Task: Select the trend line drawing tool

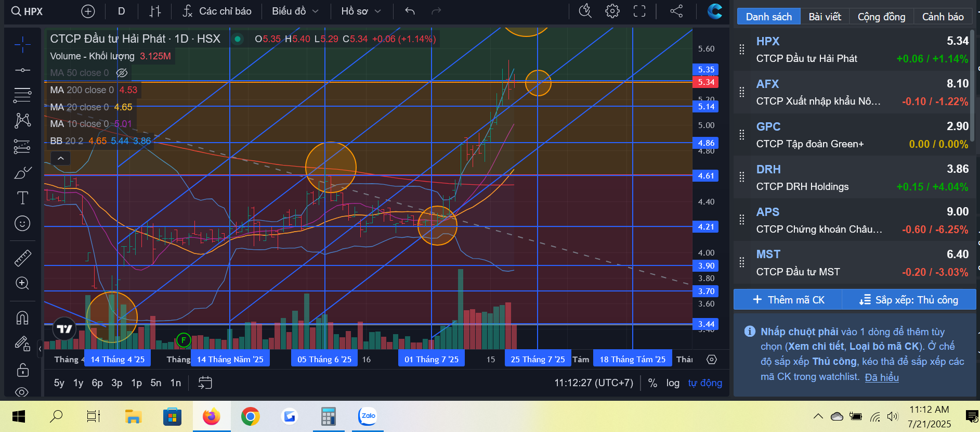Action: pyautogui.click(x=22, y=70)
